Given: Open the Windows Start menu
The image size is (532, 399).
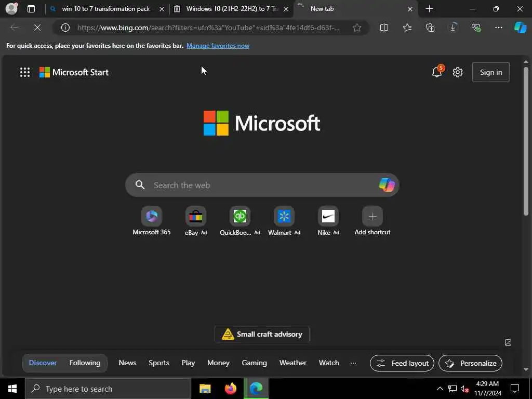Looking at the screenshot, I should (x=12, y=389).
